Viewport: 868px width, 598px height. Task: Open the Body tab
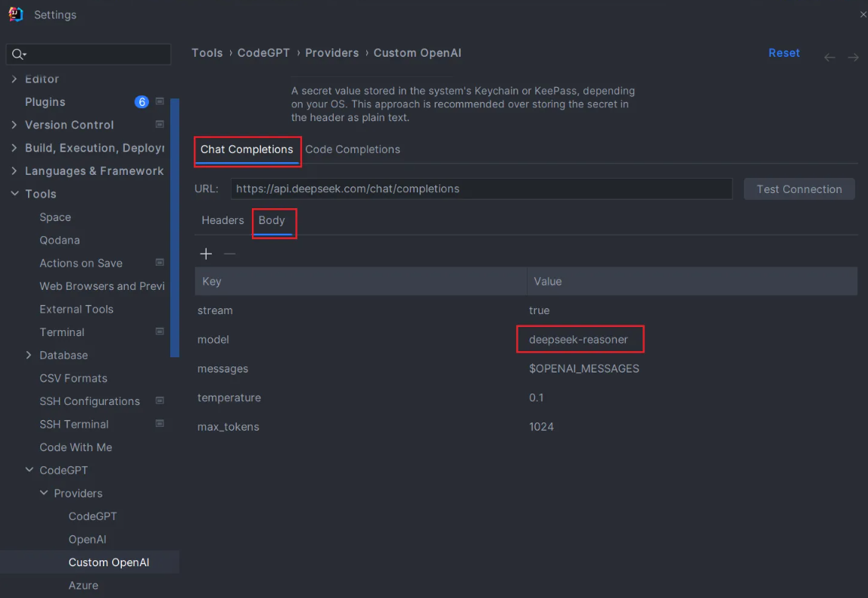[272, 220]
